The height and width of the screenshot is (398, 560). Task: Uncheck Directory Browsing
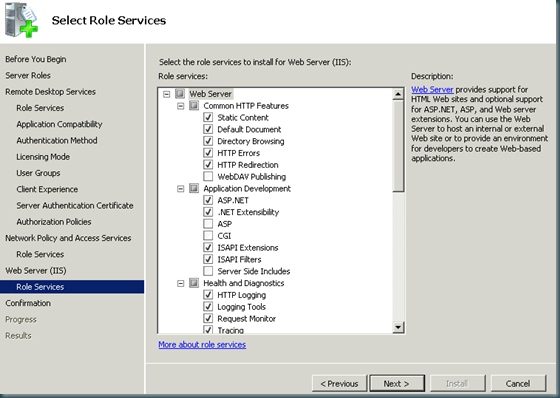coord(208,141)
